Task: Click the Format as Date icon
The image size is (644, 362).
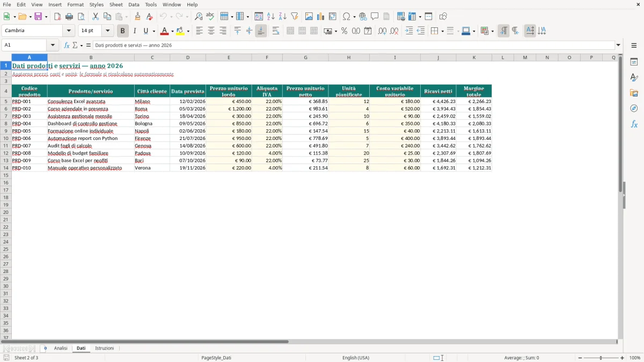Action: coord(368,31)
